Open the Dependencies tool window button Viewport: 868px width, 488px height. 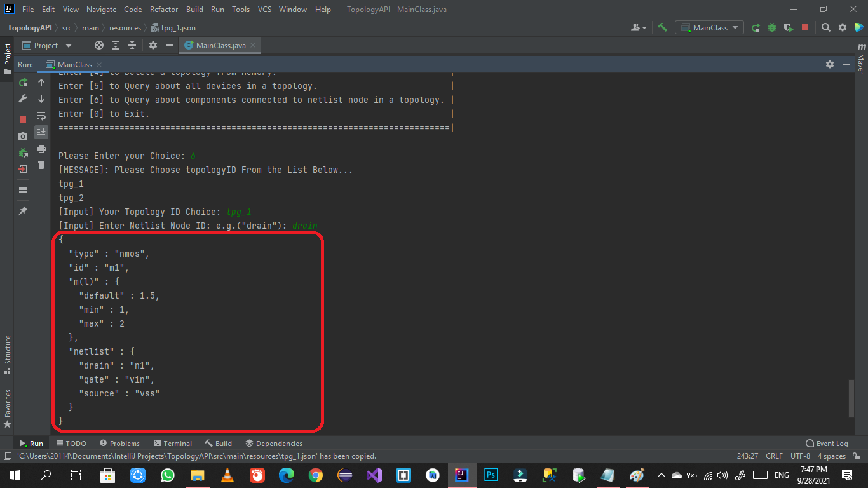[274, 444]
